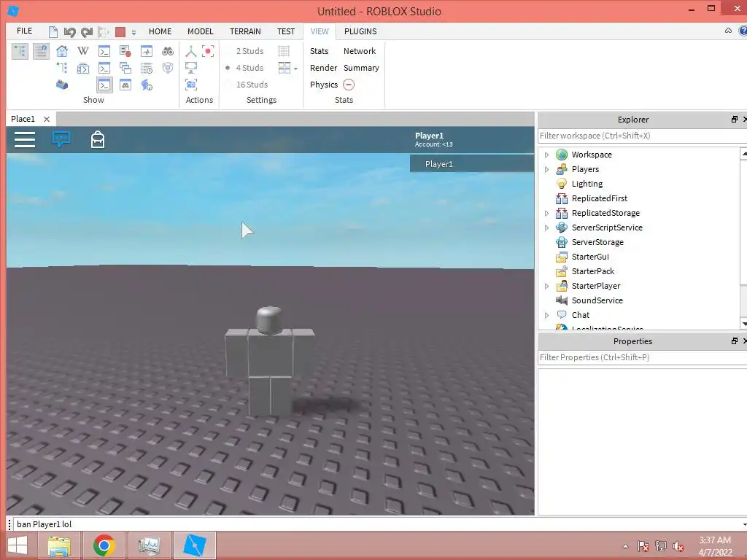
Task: Open Find Results binoculars icon
Action: [x=167, y=51]
